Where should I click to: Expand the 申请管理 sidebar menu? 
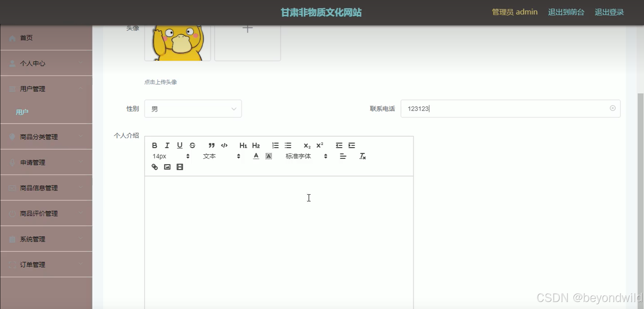coord(46,162)
